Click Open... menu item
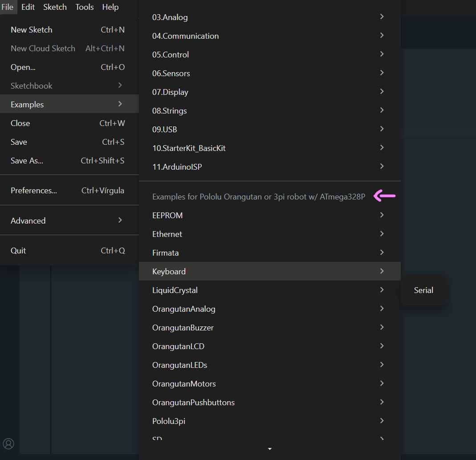The image size is (476, 460). (69, 67)
